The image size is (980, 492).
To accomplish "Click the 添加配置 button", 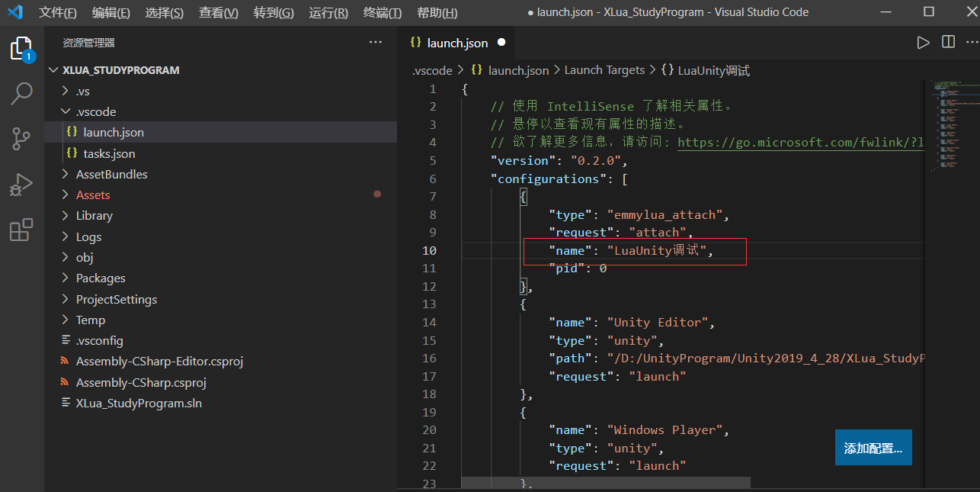I will [x=873, y=448].
